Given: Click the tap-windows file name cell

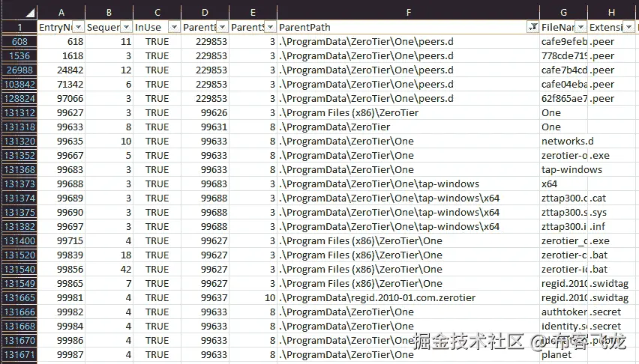Looking at the screenshot, I should click(563, 169).
